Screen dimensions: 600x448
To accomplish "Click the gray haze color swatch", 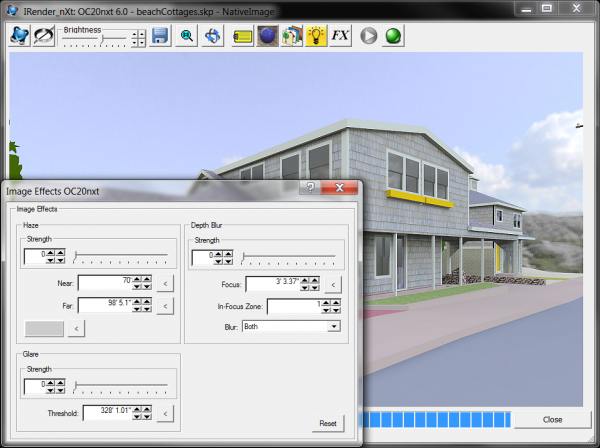I will 44,327.
